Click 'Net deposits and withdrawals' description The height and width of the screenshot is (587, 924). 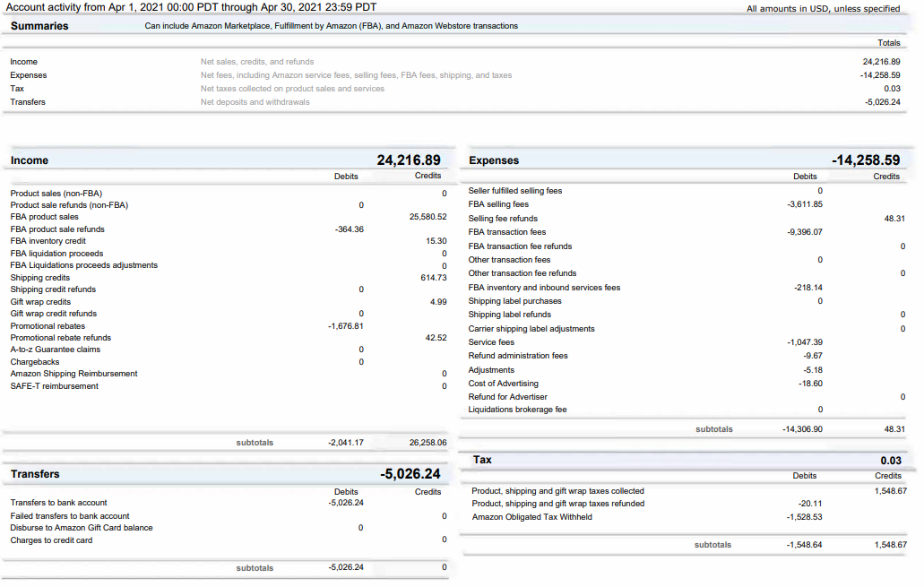[x=255, y=102]
